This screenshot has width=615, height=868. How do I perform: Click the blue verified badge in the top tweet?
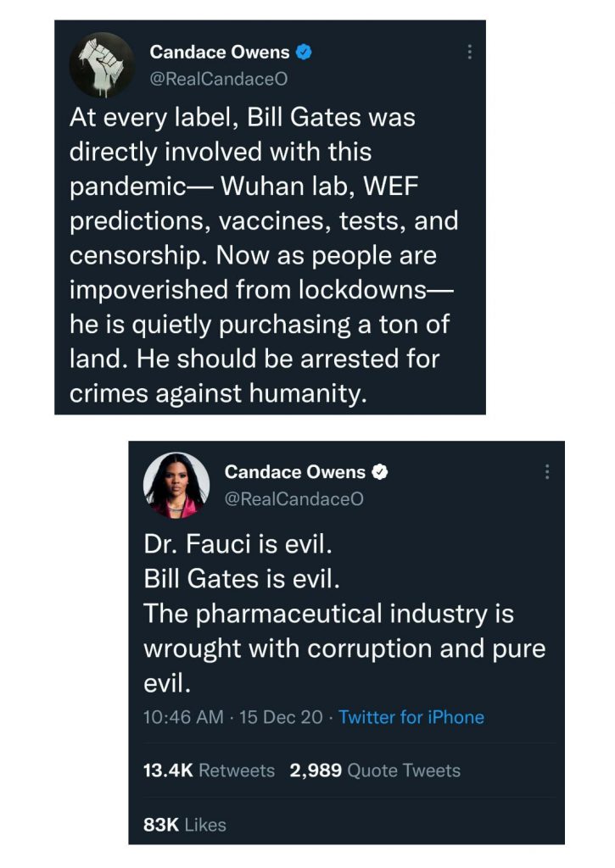305,53
